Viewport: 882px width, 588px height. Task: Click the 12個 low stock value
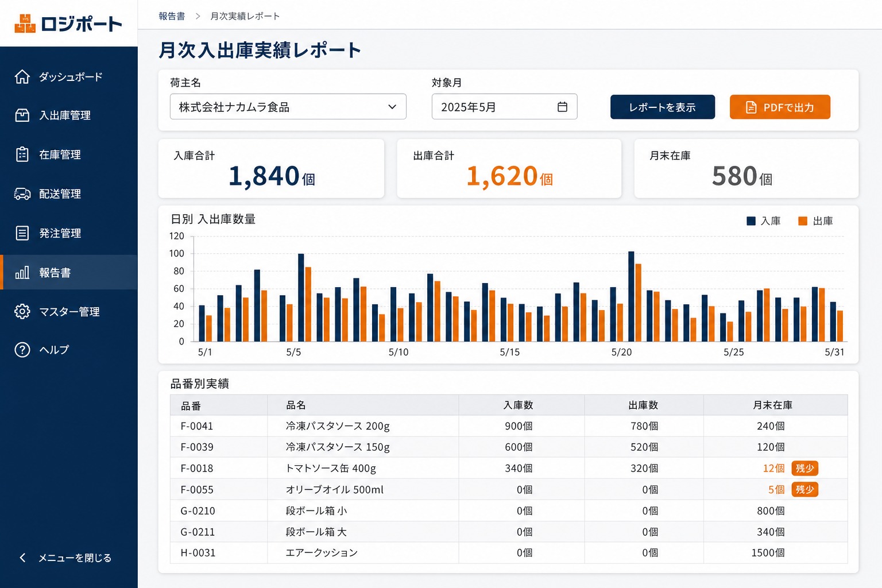click(x=773, y=469)
